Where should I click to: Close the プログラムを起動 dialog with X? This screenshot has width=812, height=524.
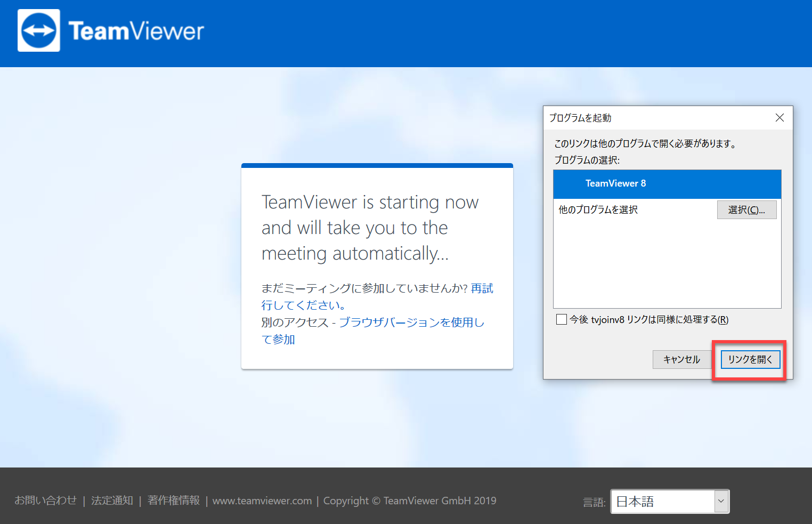coord(779,117)
